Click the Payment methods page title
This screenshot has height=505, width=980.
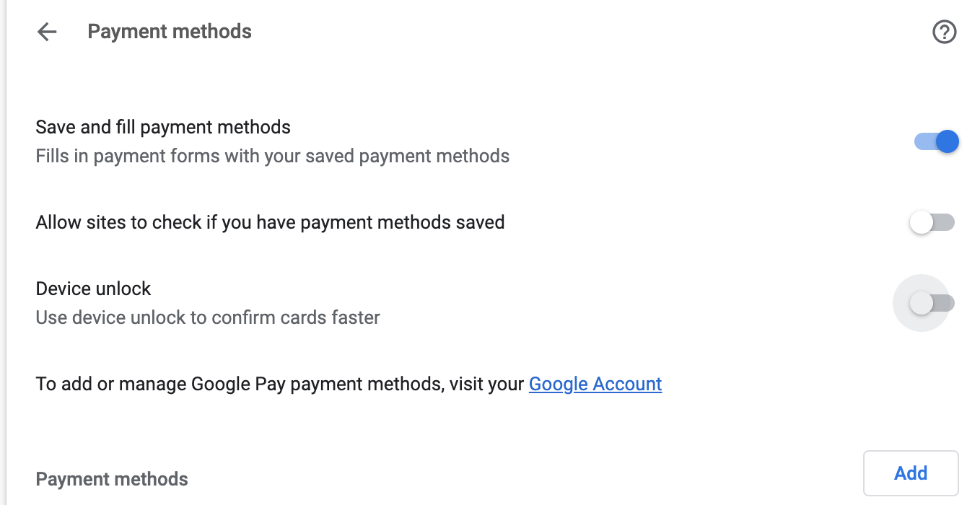click(x=170, y=32)
